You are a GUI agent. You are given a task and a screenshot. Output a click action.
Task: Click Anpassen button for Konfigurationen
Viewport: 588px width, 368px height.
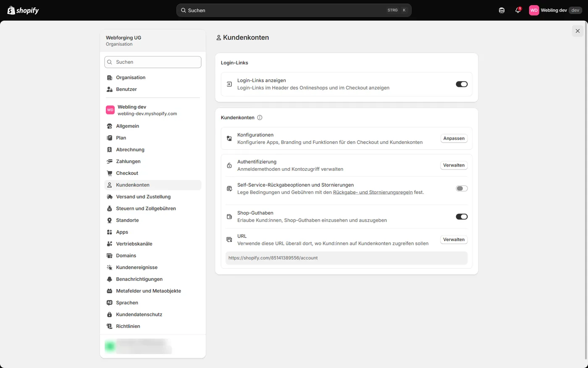point(454,138)
